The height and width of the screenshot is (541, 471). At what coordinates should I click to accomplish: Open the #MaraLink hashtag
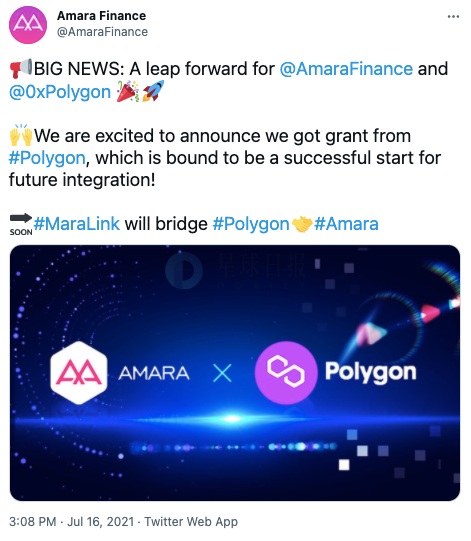tap(77, 224)
